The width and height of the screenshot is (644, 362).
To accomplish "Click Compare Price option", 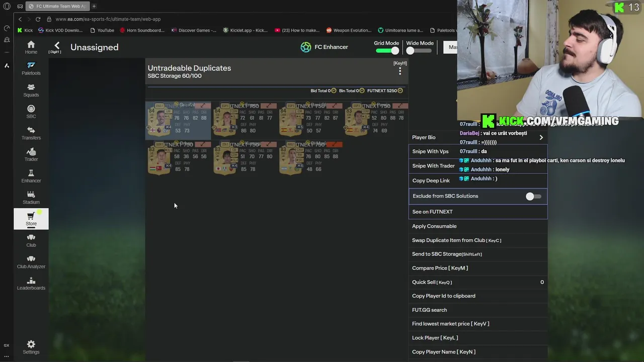I will [x=478, y=268].
